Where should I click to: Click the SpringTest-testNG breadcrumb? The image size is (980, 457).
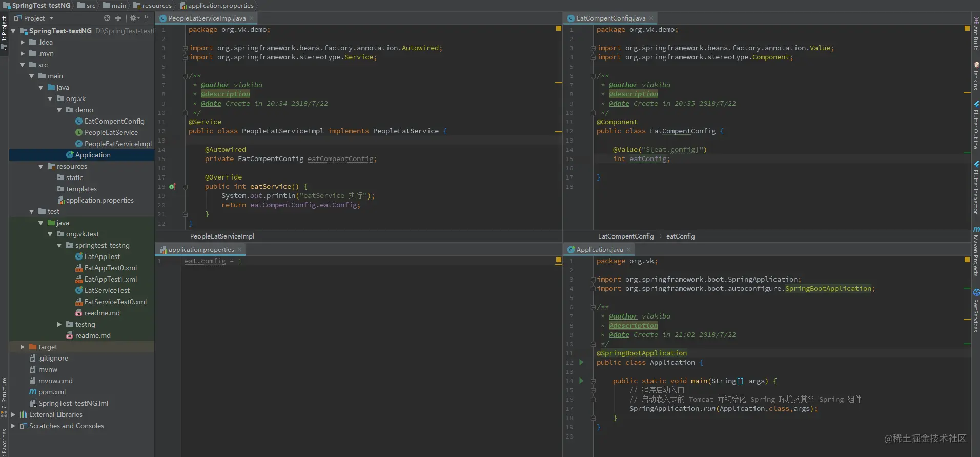36,5
